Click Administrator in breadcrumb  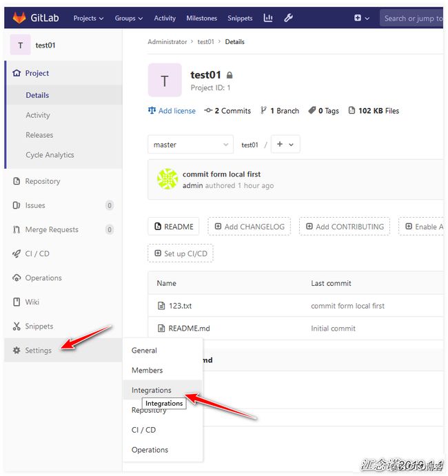(x=167, y=42)
